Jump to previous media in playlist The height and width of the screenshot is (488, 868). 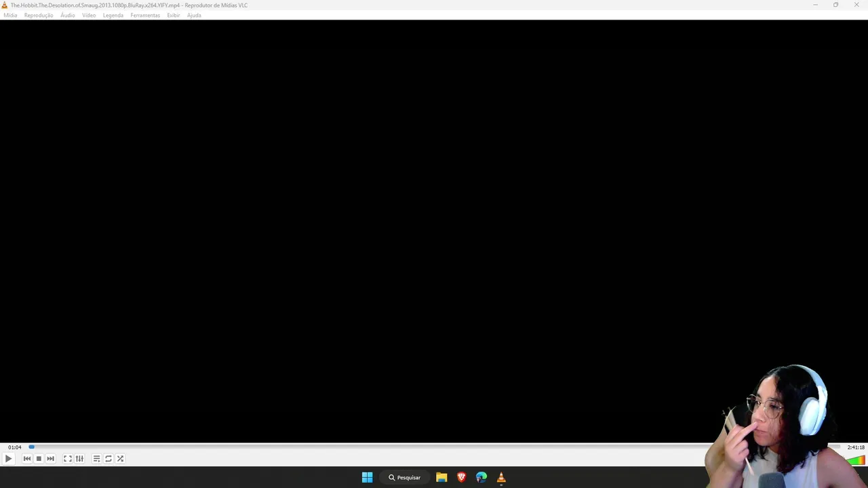coord(27,459)
